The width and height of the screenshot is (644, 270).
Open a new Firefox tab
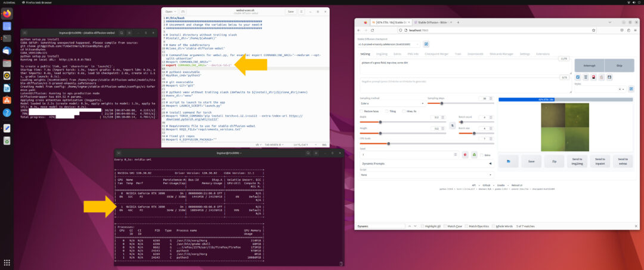click(458, 22)
